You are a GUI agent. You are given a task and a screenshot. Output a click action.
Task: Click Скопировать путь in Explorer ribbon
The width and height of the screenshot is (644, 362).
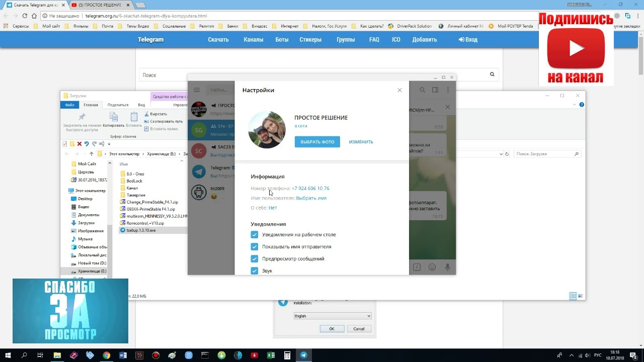(163, 121)
